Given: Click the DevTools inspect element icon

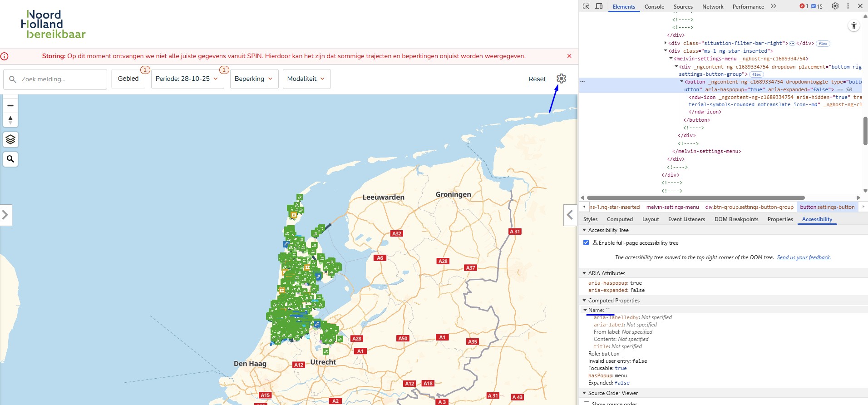Looking at the screenshot, I should coord(586,6).
